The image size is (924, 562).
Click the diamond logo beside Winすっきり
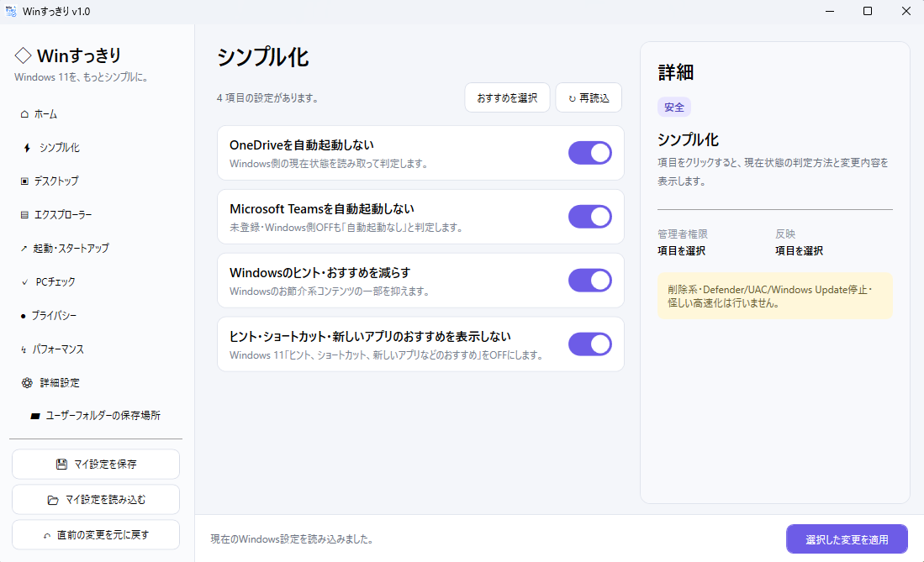[x=23, y=55]
